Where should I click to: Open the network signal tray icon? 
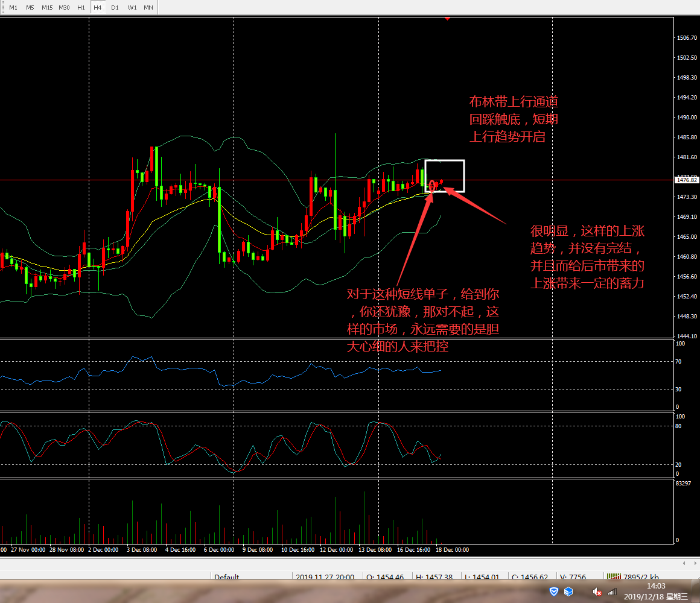(x=612, y=592)
